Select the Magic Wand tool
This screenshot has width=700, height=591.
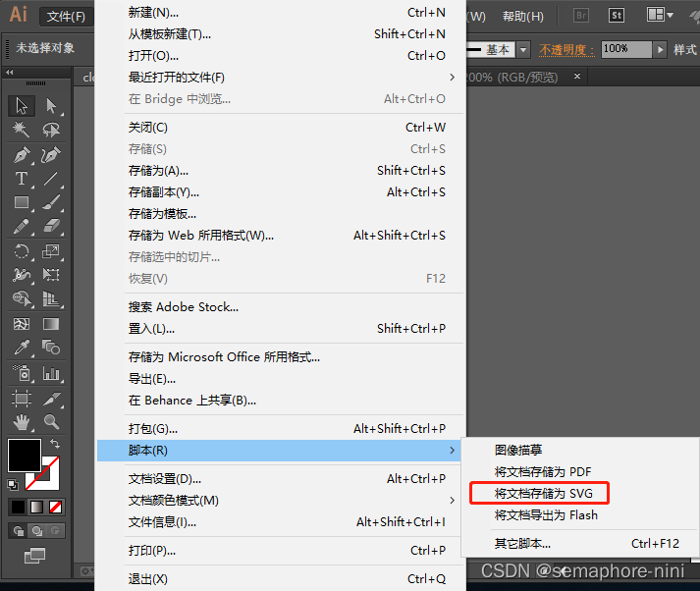(22, 130)
